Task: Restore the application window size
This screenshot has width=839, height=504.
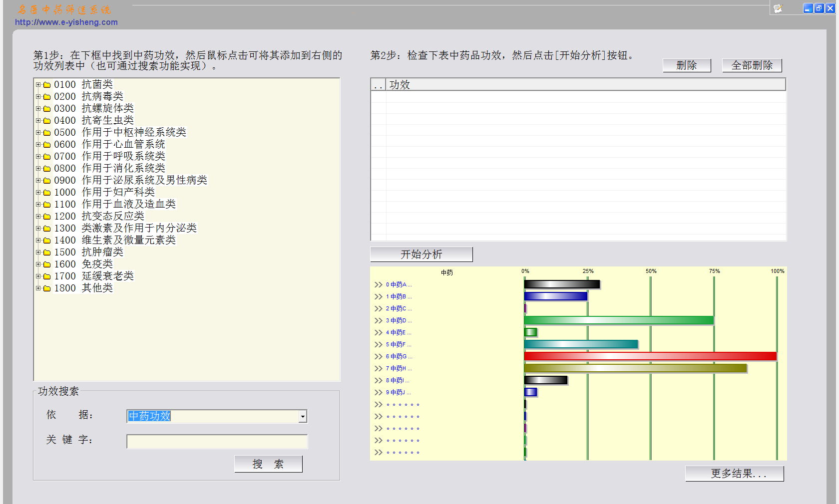Action: (x=819, y=8)
